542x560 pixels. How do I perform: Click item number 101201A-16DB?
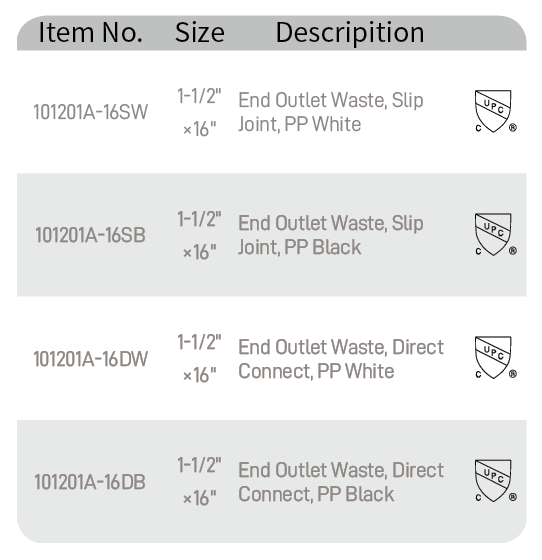tap(90, 482)
